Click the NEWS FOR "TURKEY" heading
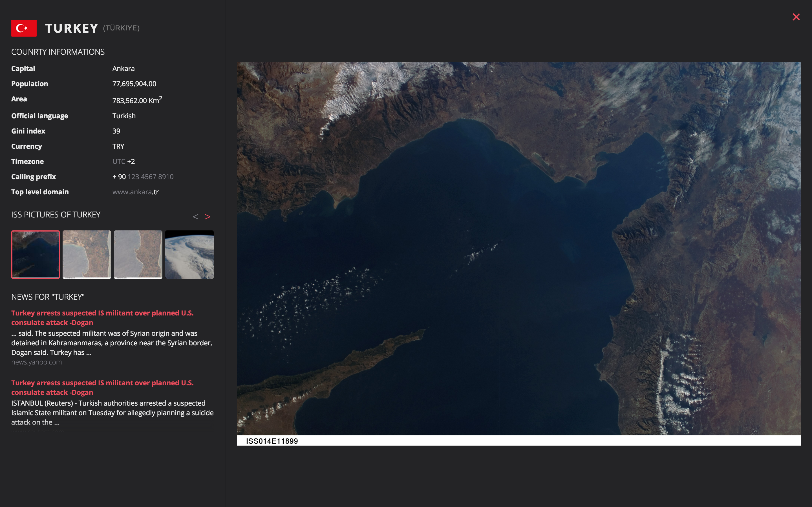Image resolution: width=812 pixels, height=507 pixels. click(x=48, y=297)
